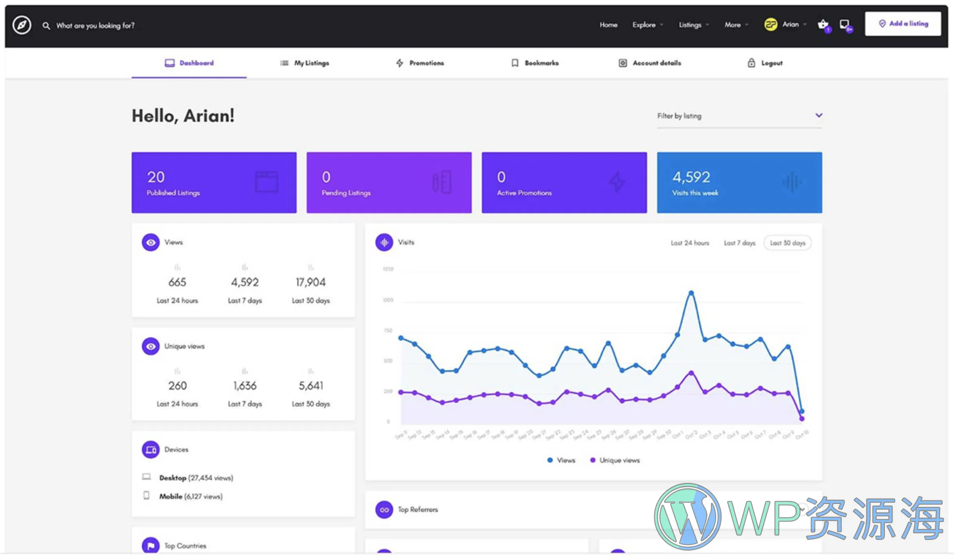Click the Visits this week bars icon
954x560 pixels.
click(x=792, y=182)
